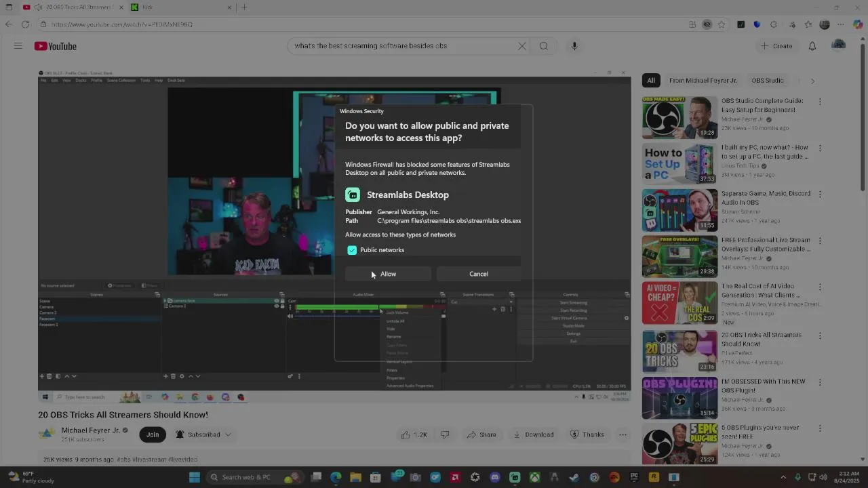Image resolution: width=868 pixels, height=488 pixels.
Task: Open options for 5 OBS Plugins you've never seen
Action: pos(820,428)
